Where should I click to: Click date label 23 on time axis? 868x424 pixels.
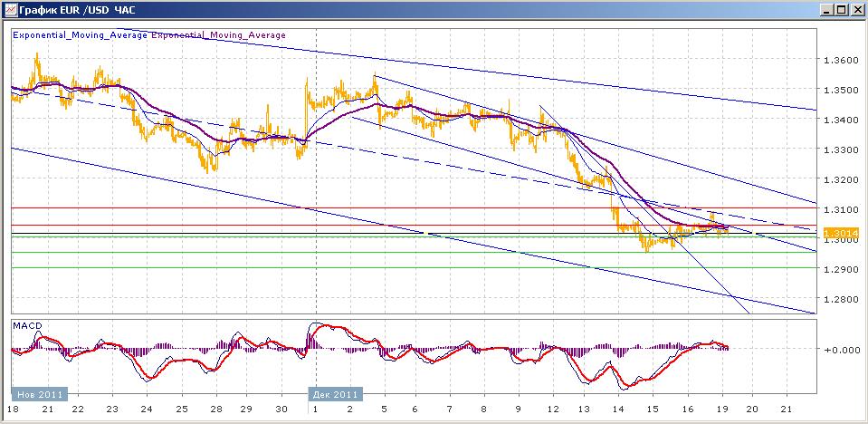pyautogui.click(x=112, y=409)
